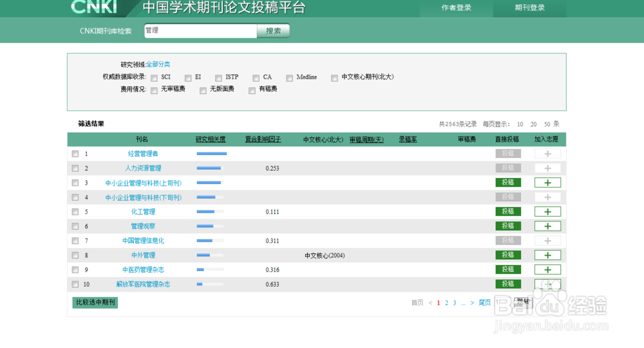This screenshot has height=348, width=644.
Task: Show 20 records per page
Action: [x=533, y=124]
